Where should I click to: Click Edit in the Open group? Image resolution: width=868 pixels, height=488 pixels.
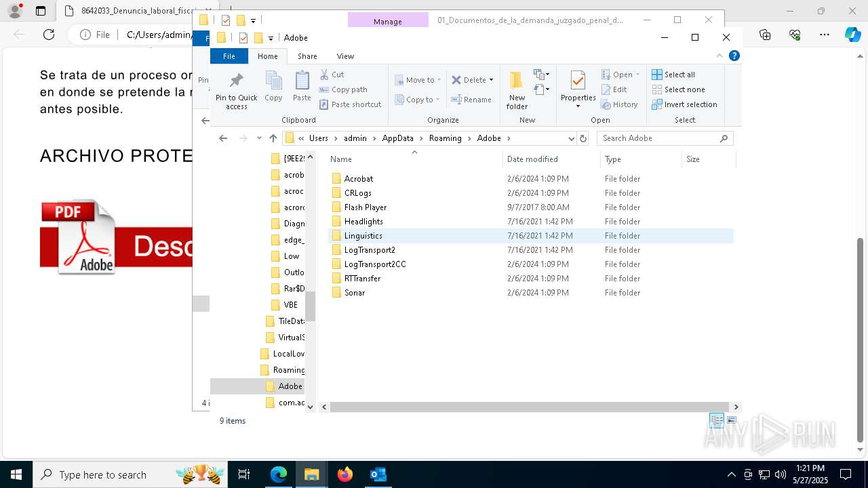point(614,89)
